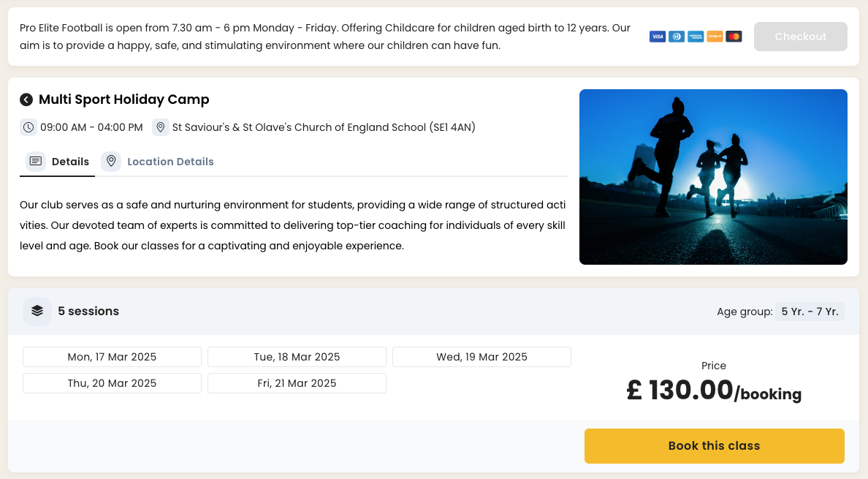Pick the Thu, 20 Mar 2025 session

(x=112, y=383)
